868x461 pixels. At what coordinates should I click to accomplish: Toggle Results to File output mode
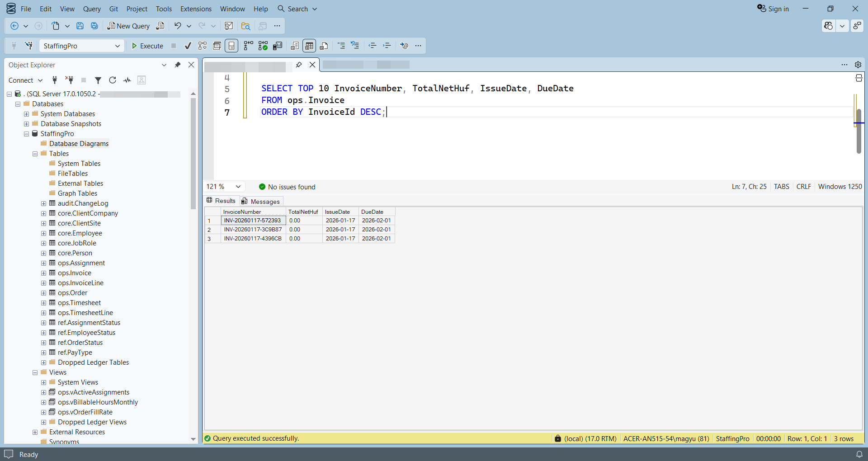(x=324, y=46)
